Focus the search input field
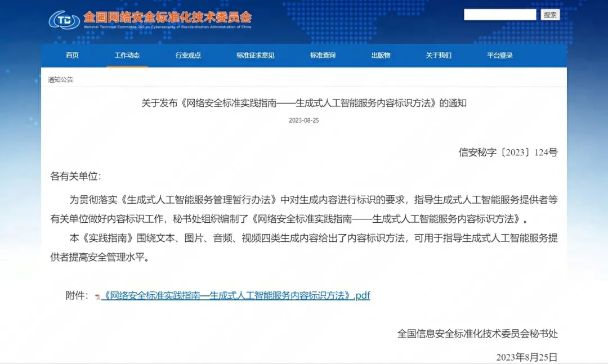The image size is (608, 364). pos(500,15)
